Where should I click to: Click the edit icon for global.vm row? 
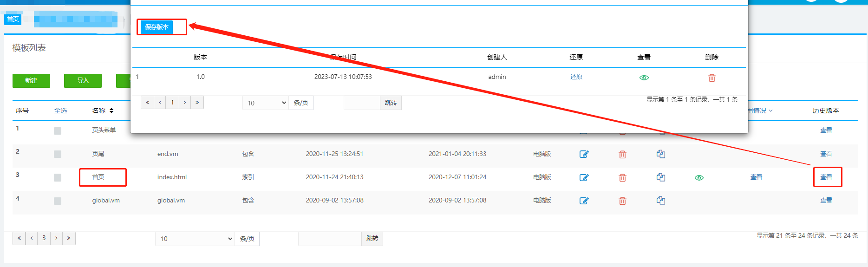pyautogui.click(x=584, y=201)
